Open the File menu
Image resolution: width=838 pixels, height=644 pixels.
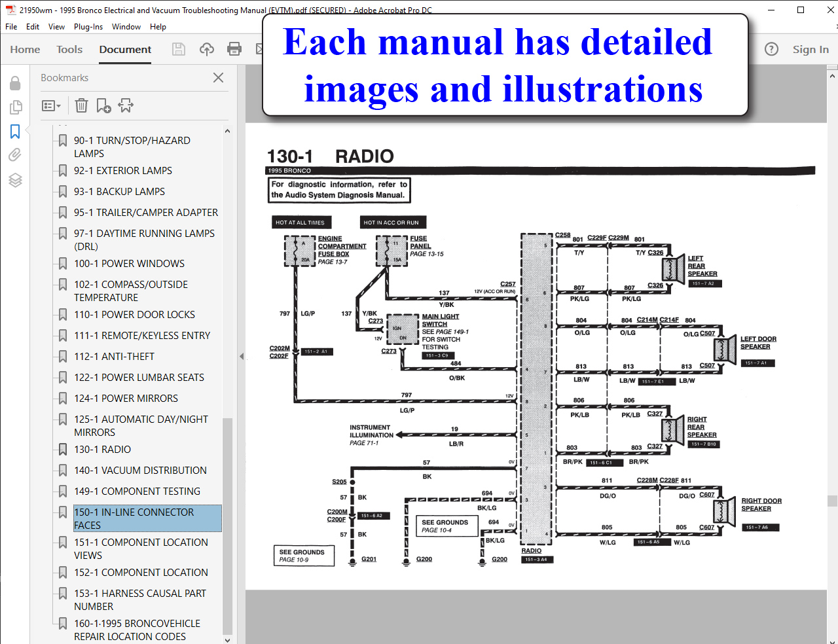pos(11,27)
